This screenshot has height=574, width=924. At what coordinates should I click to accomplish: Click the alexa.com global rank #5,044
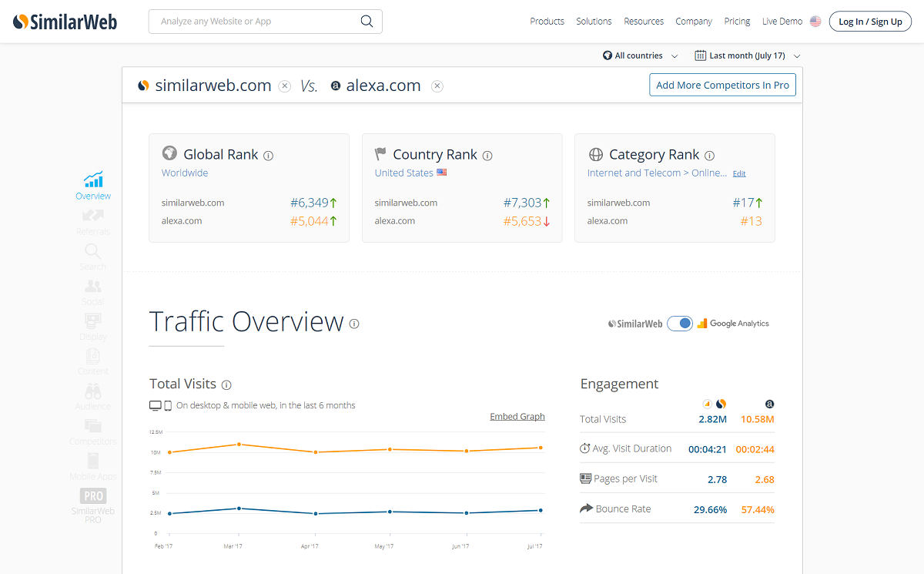[310, 222]
